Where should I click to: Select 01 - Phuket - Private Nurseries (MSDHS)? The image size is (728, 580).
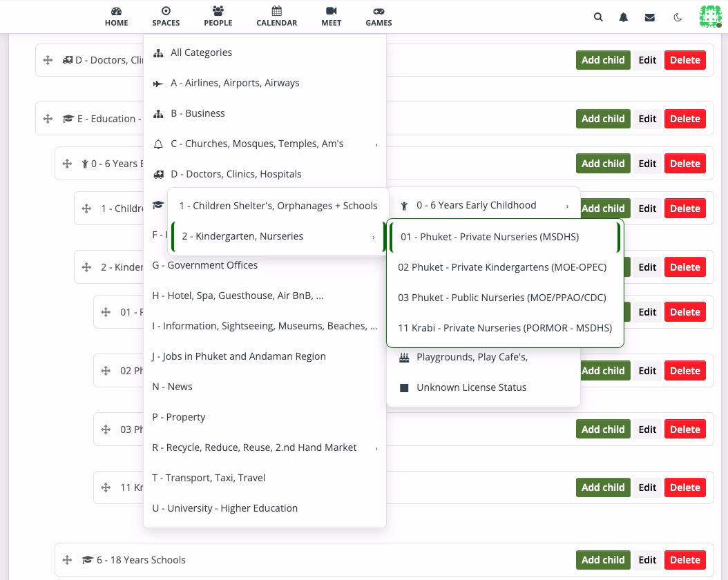coord(505,237)
